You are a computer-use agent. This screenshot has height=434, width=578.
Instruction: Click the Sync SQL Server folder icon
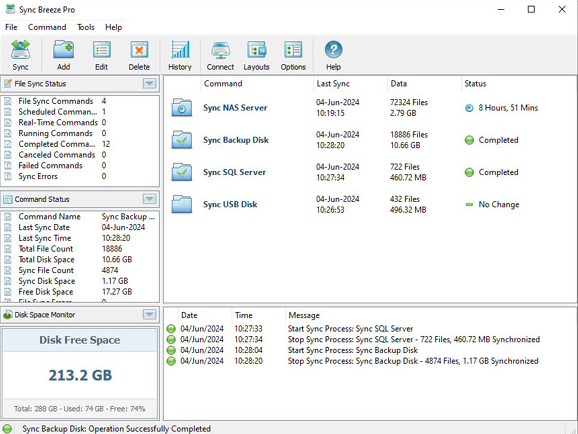click(x=181, y=172)
